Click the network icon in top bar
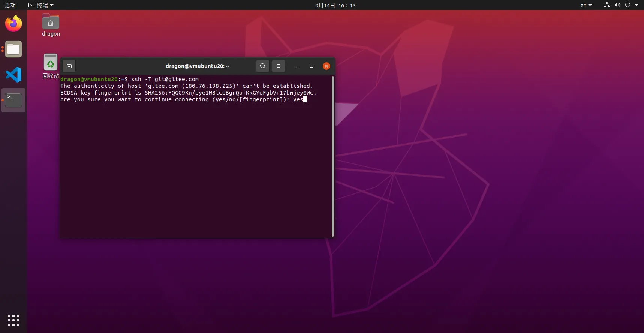 pyautogui.click(x=607, y=5)
